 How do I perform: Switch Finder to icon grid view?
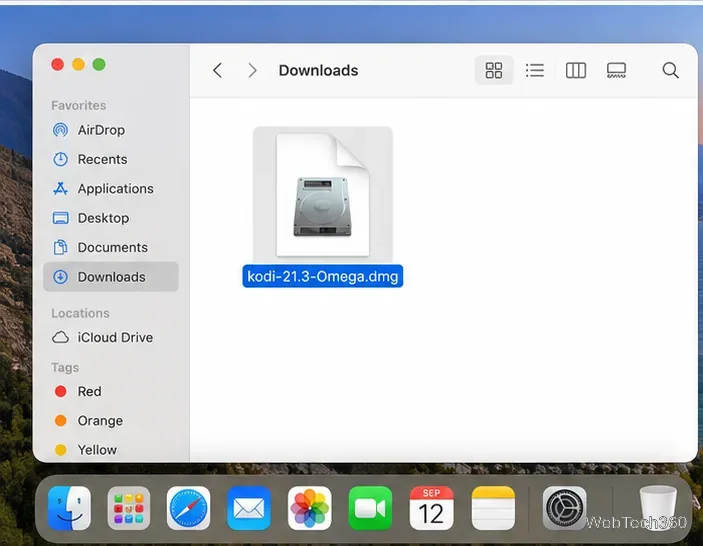(494, 70)
